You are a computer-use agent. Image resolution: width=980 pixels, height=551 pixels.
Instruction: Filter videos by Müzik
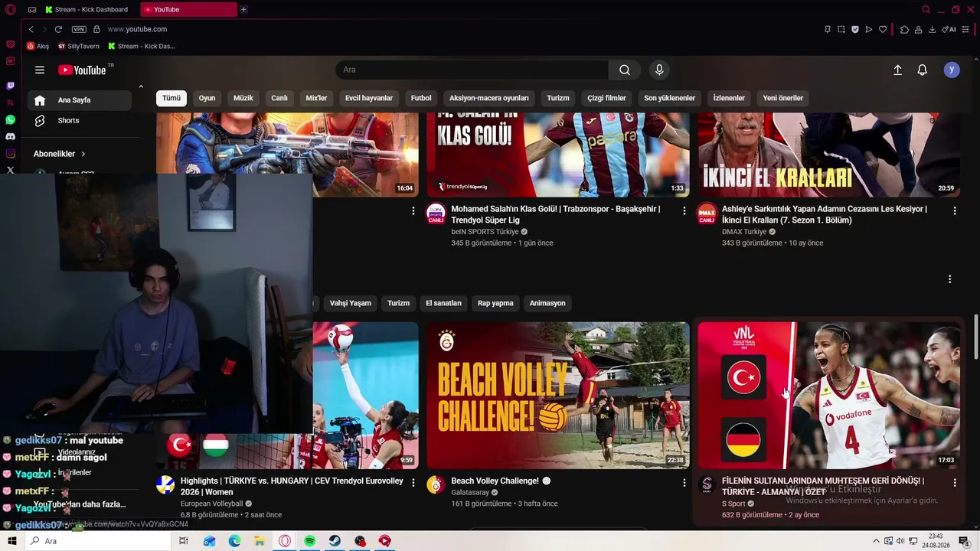point(243,98)
